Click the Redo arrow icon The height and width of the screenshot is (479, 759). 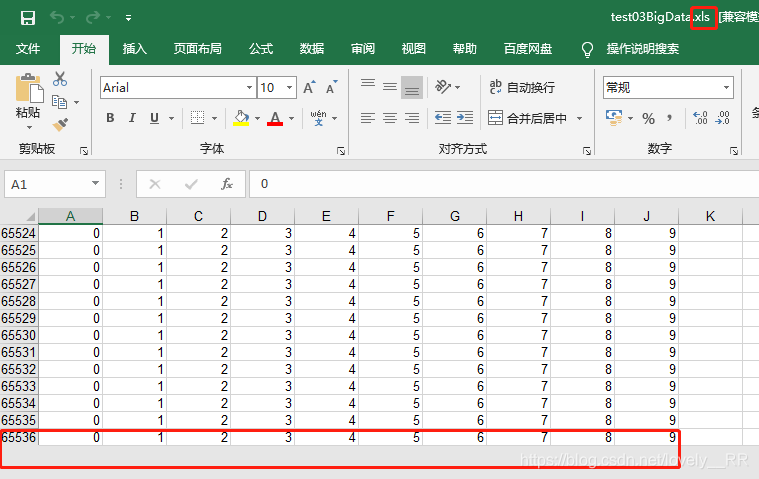[x=92, y=18]
